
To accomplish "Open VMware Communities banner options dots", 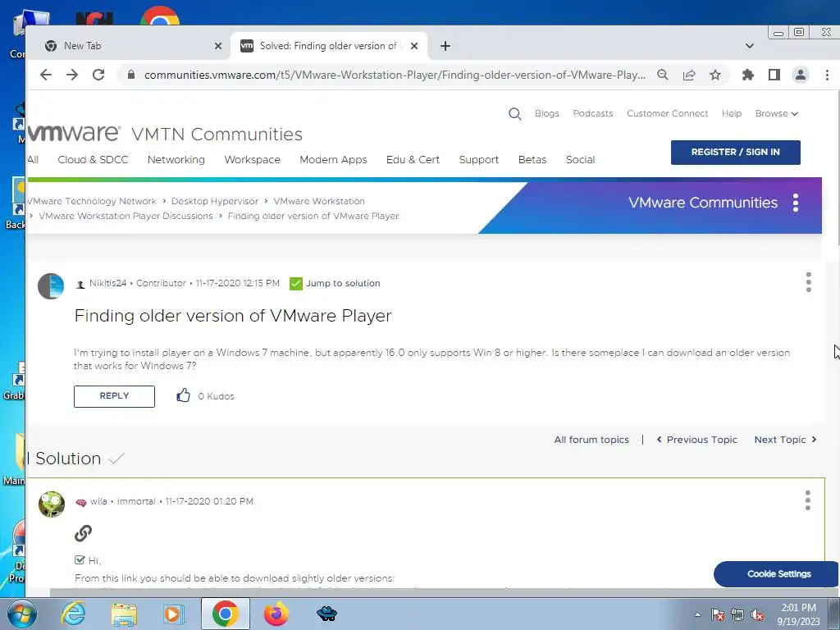I will (x=796, y=203).
